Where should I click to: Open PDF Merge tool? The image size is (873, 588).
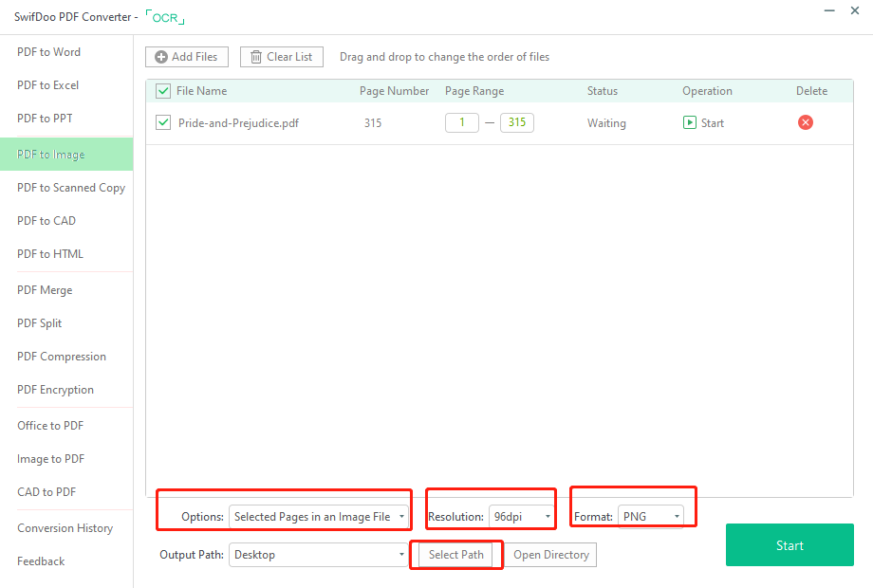coord(45,290)
